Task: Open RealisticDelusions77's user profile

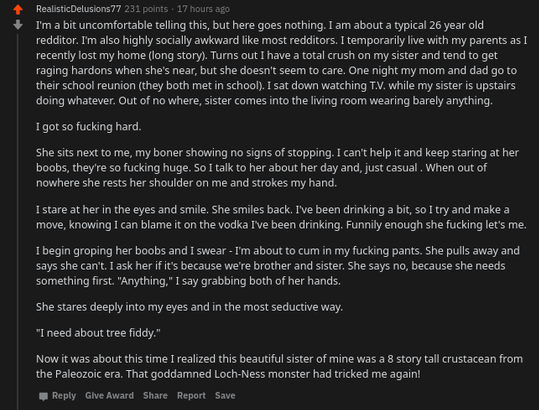Action: pos(78,9)
